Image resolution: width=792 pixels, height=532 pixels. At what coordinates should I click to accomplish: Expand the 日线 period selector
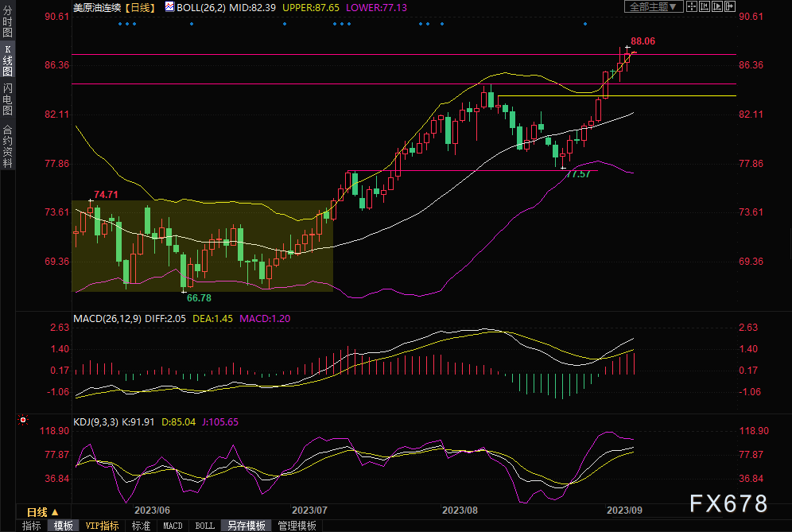click(x=44, y=512)
